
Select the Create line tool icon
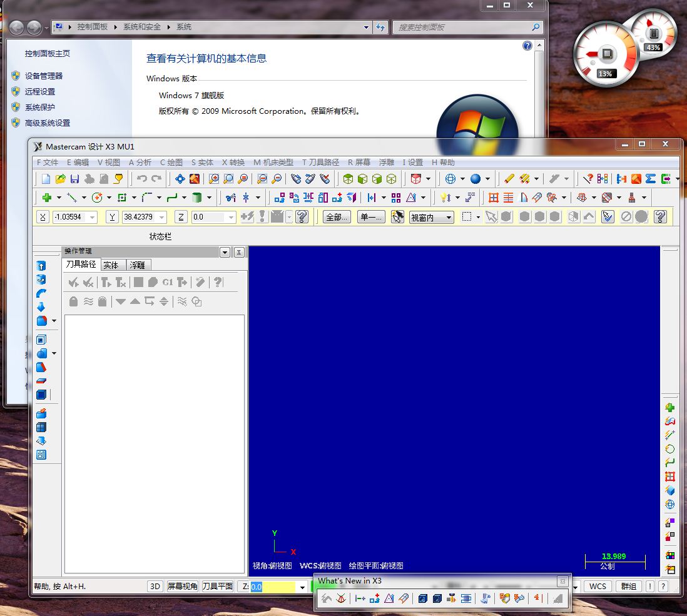(x=72, y=198)
